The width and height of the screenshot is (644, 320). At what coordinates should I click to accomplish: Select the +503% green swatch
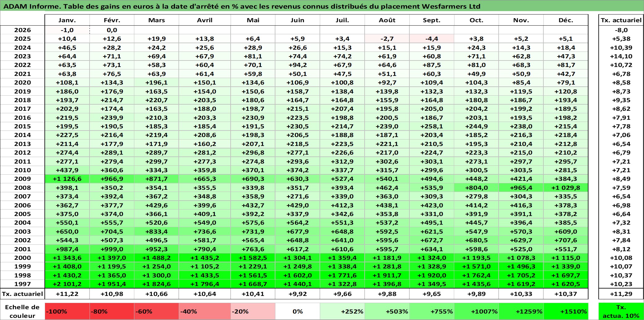[387, 311]
